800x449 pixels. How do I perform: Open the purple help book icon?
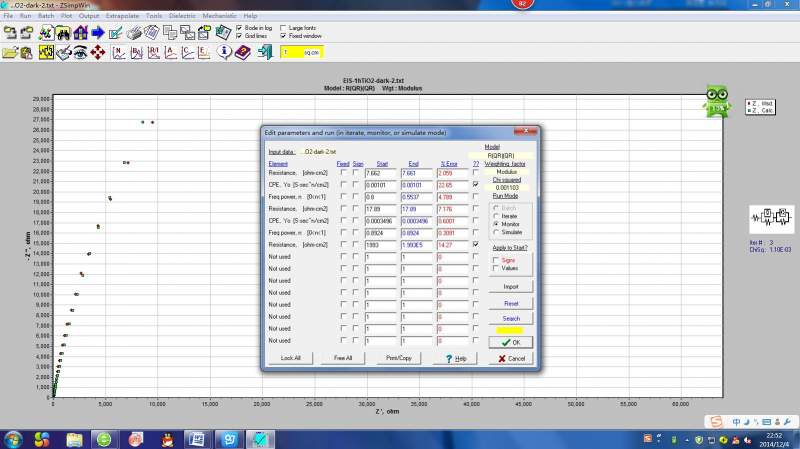click(x=242, y=52)
